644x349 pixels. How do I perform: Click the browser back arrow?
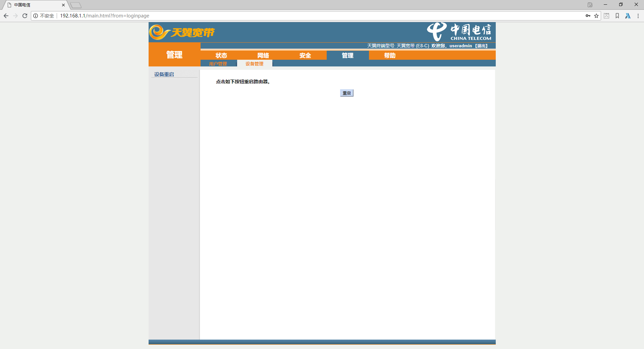tap(6, 16)
